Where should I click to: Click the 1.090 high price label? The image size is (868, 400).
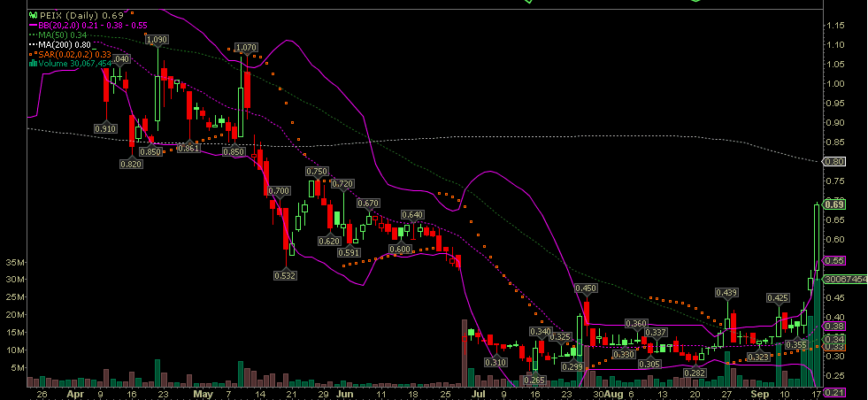(157, 40)
